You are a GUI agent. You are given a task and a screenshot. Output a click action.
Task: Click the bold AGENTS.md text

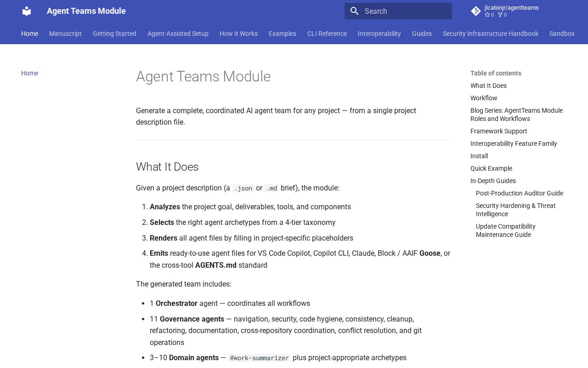point(216,265)
